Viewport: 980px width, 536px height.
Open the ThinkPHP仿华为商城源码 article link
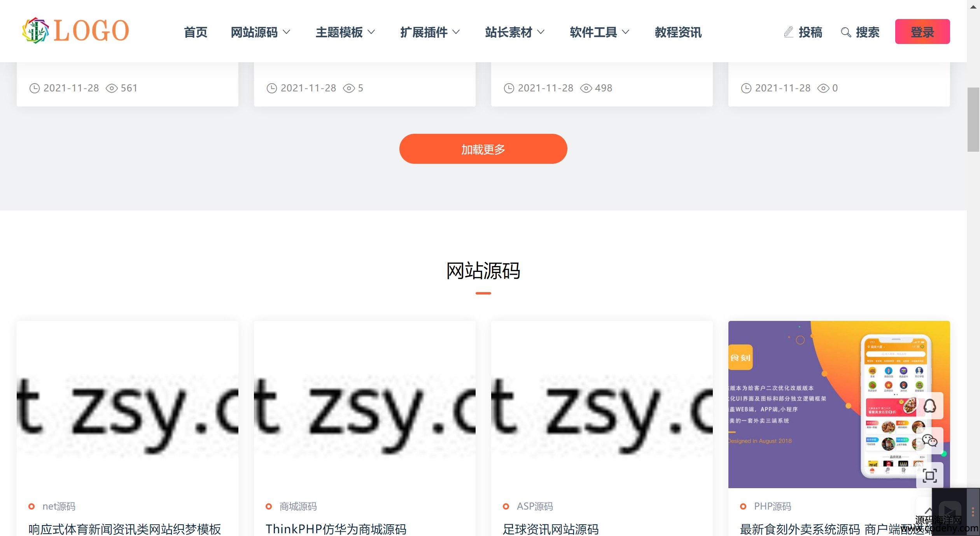click(336, 529)
